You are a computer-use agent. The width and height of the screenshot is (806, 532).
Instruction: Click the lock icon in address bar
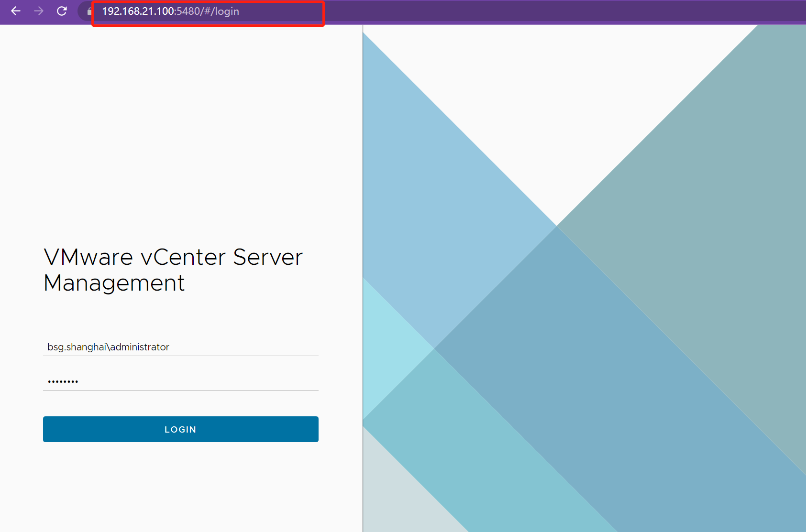click(89, 11)
